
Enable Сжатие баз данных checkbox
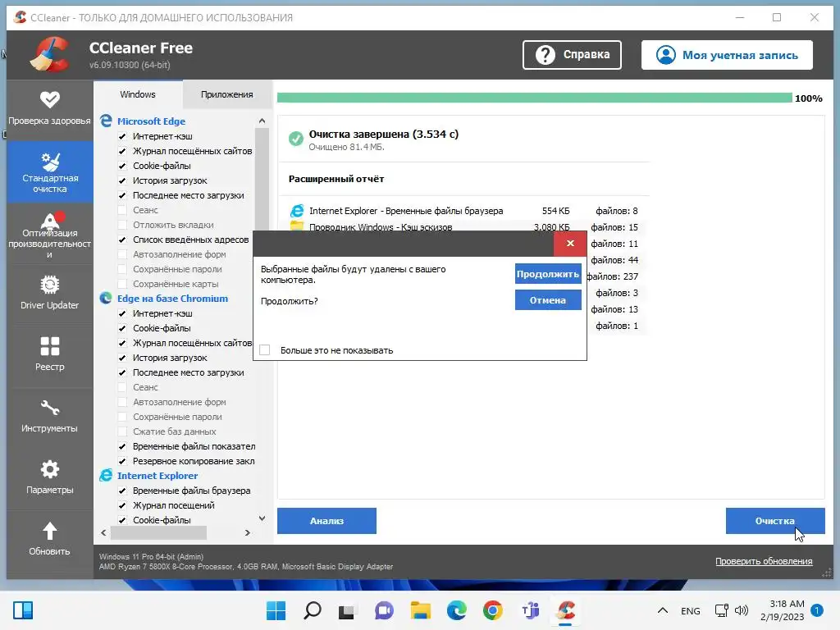[122, 431]
